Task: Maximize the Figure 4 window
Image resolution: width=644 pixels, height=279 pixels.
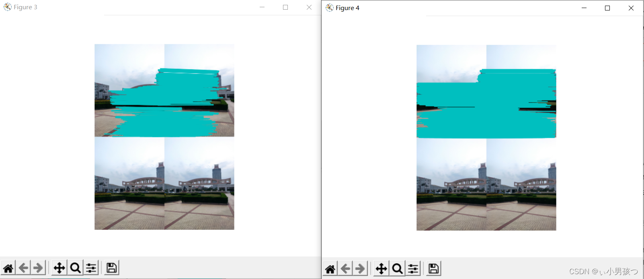Action: click(x=607, y=8)
